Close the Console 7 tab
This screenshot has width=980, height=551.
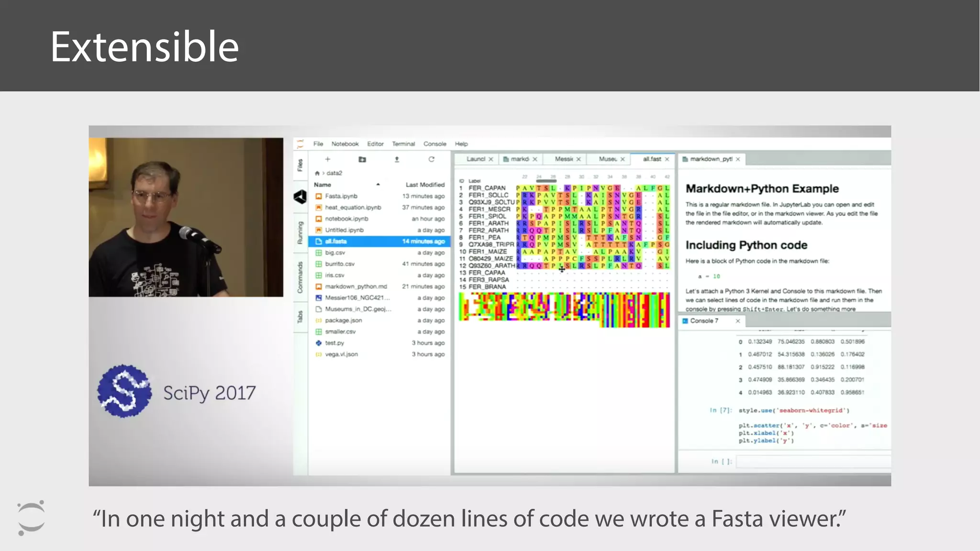point(738,321)
